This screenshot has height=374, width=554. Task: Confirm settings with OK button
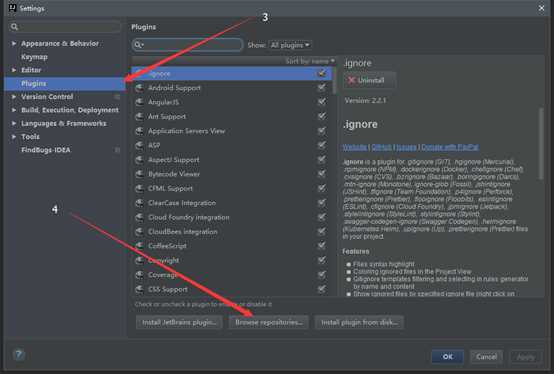tap(448, 357)
